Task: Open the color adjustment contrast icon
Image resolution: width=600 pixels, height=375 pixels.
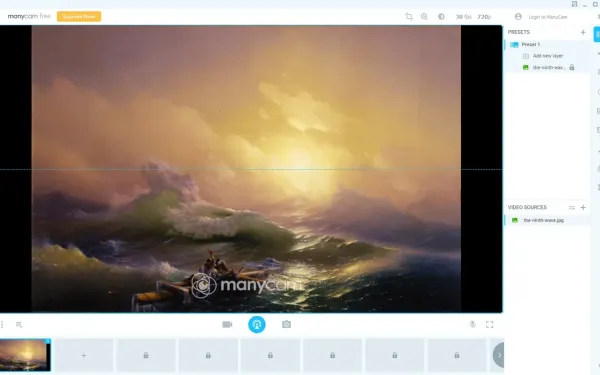Action: point(441,16)
